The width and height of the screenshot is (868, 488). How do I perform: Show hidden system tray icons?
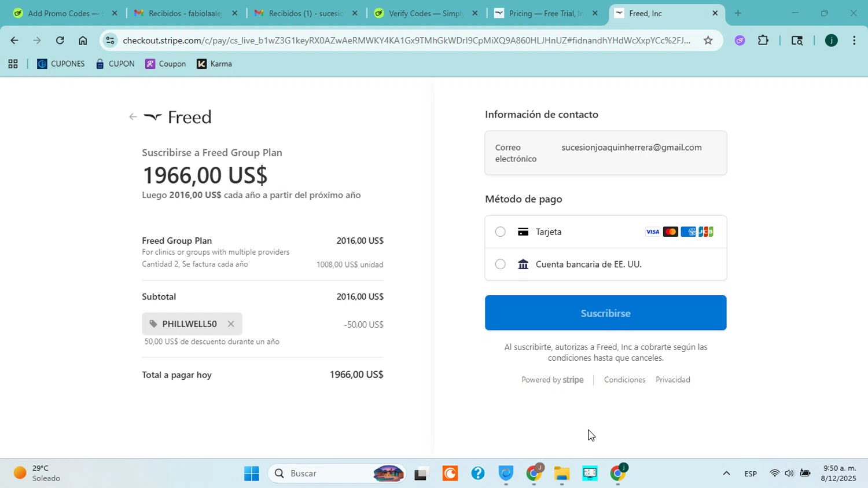(x=726, y=474)
